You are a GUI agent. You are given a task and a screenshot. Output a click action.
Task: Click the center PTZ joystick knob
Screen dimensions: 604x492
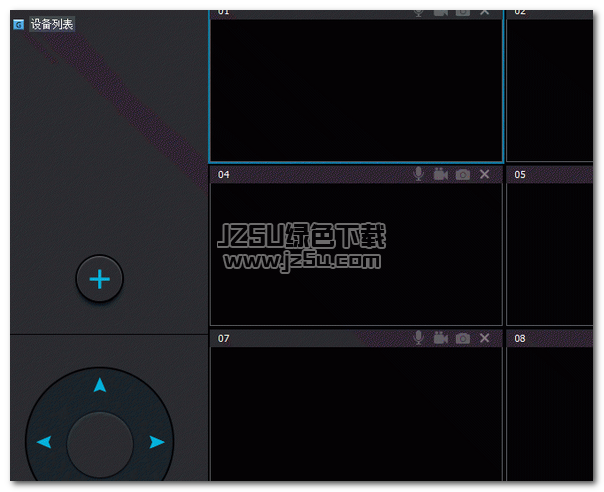pos(100,444)
